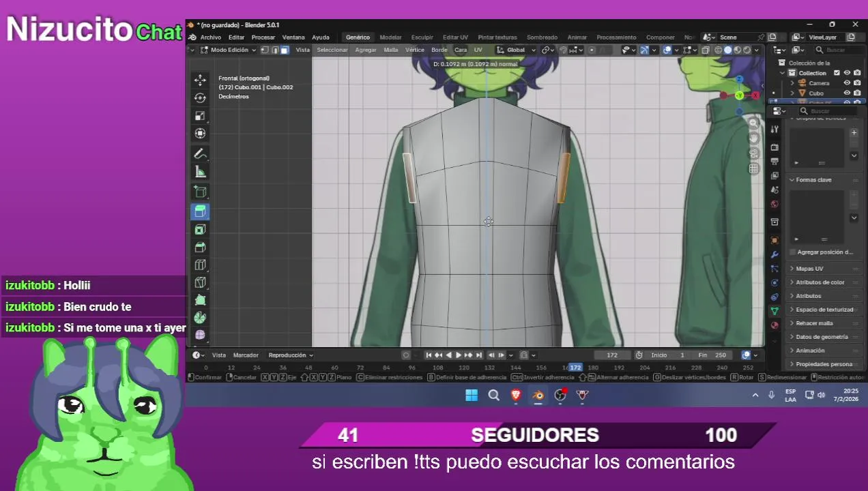
Task: Toggle X-ray display in viewport header
Action: (x=706, y=50)
